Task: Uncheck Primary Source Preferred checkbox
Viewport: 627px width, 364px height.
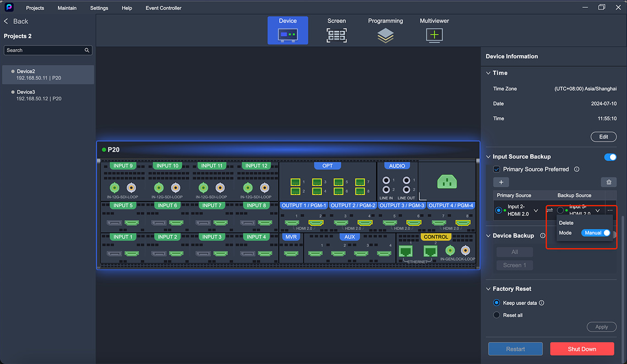Action: [x=496, y=169]
